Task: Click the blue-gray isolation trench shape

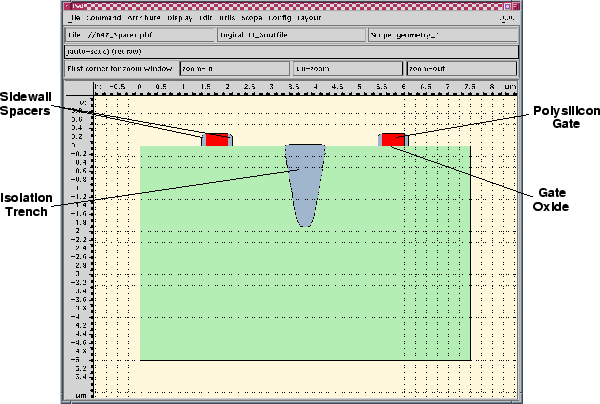Action: (x=305, y=180)
